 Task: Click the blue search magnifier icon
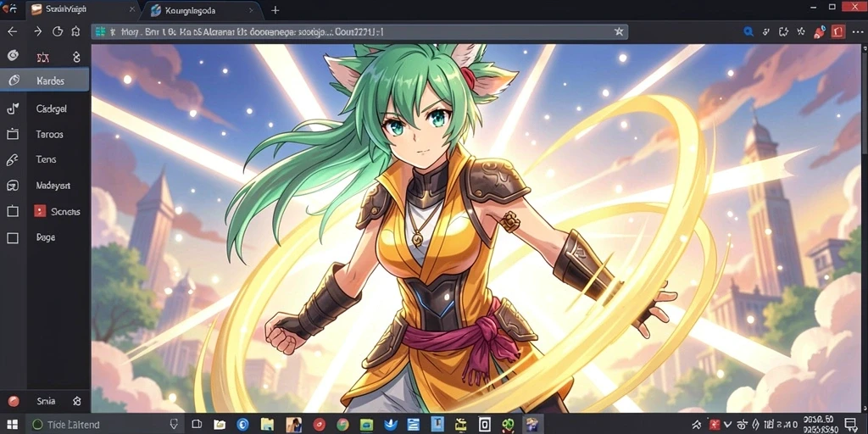[x=748, y=31]
